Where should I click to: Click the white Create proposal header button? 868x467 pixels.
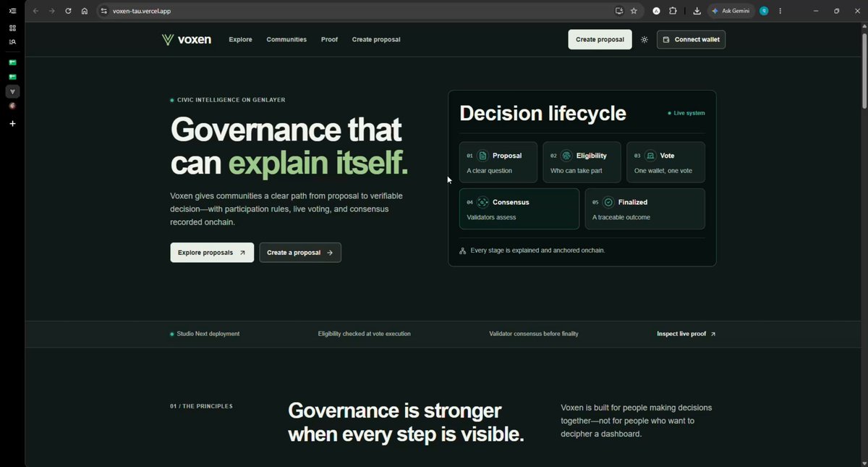coord(600,40)
